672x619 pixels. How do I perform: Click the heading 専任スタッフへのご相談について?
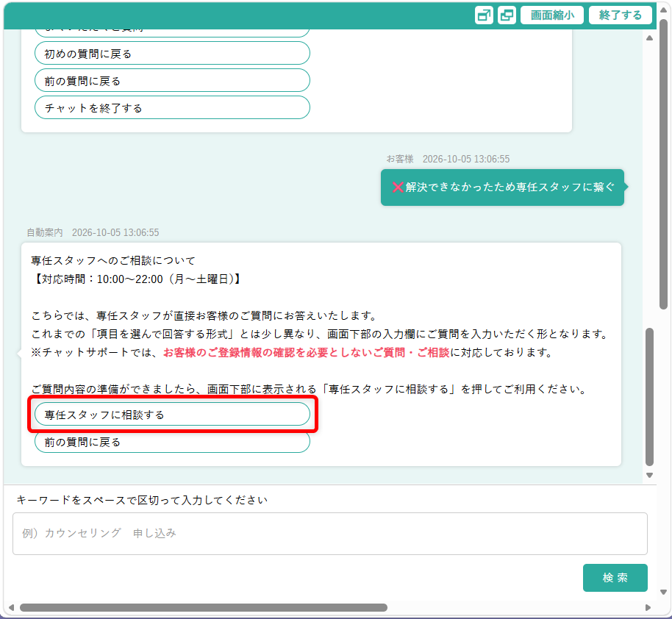pos(113,261)
